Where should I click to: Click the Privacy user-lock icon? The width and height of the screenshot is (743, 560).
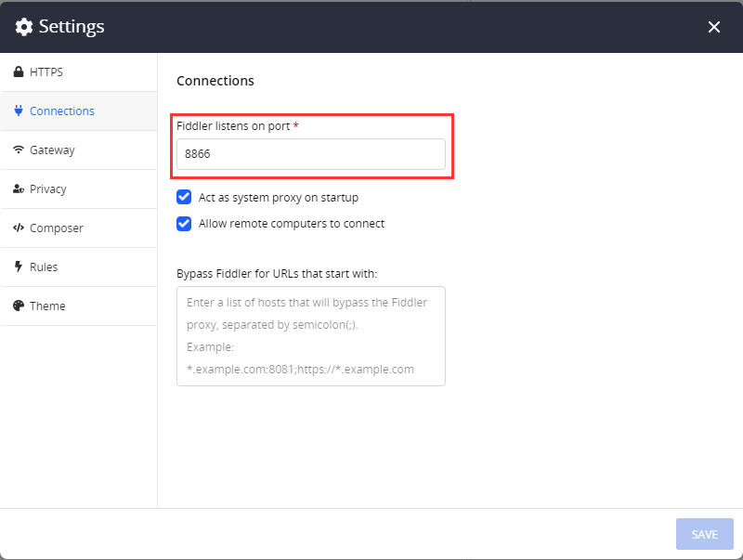pos(19,189)
